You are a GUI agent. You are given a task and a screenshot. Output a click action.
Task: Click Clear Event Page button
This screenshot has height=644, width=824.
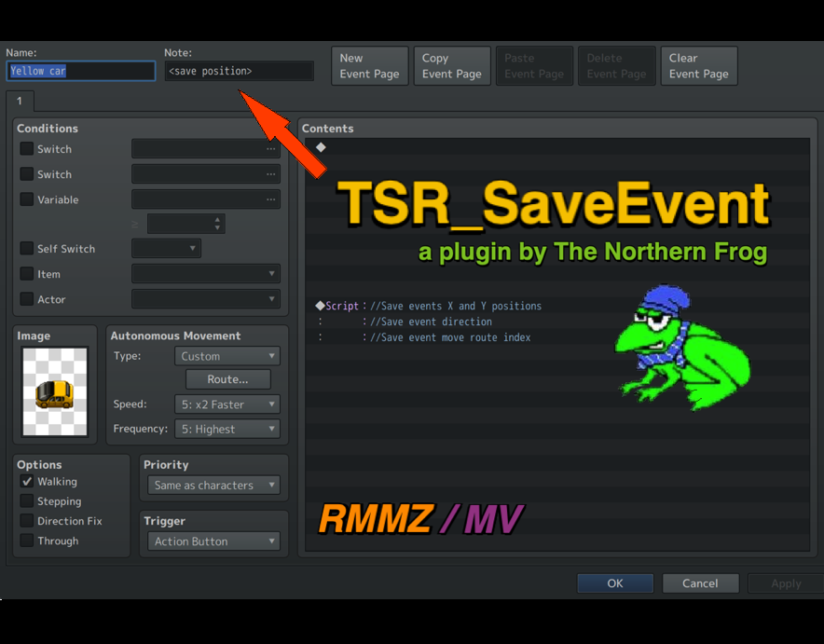coord(699,65)
